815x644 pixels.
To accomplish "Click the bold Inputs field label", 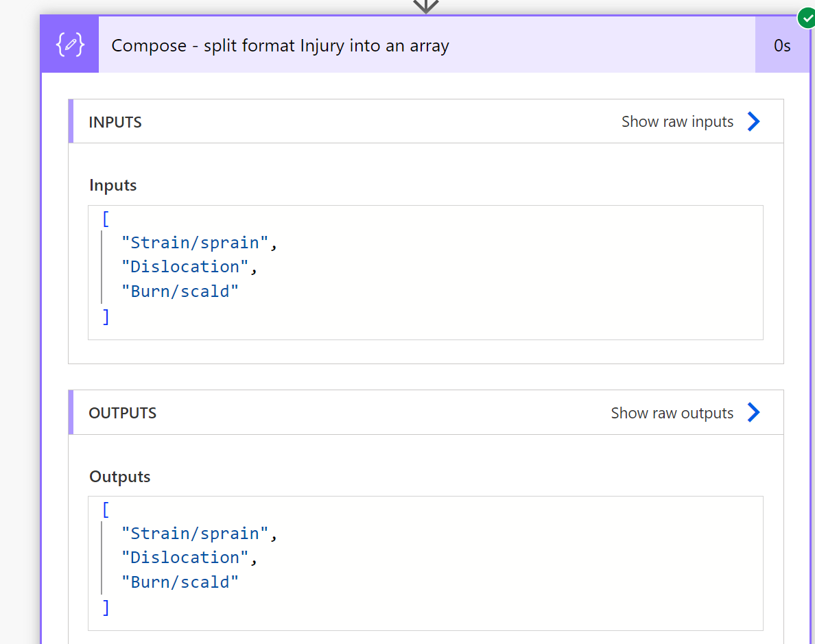I will (113, 185).
